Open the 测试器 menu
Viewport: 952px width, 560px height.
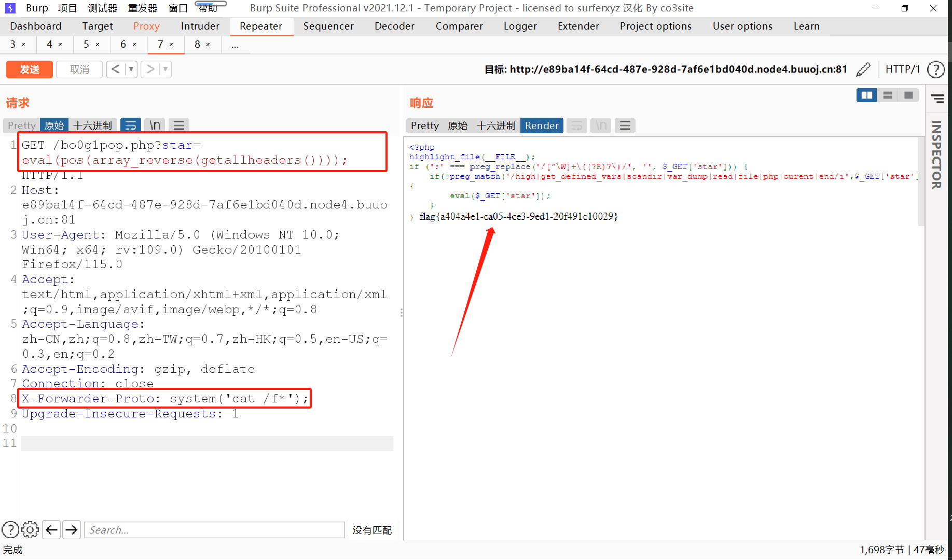coord(103,8)
